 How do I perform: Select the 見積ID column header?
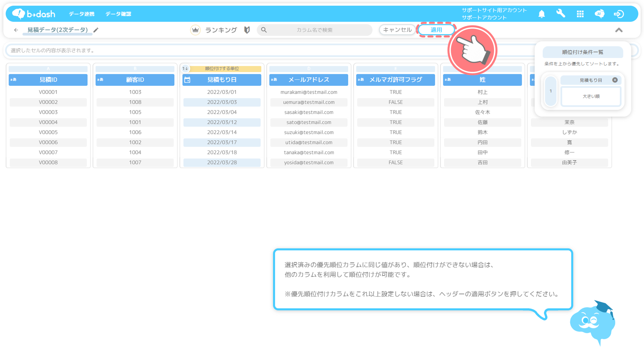[48, 80]
